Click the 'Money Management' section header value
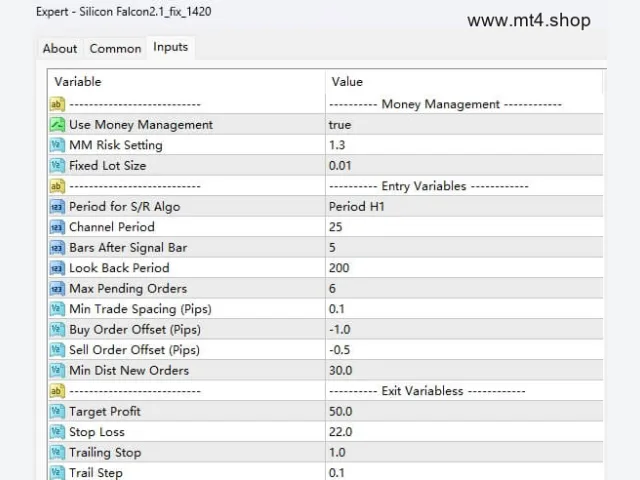This screenshot has width=640, height=480. [x=445, y=104]
